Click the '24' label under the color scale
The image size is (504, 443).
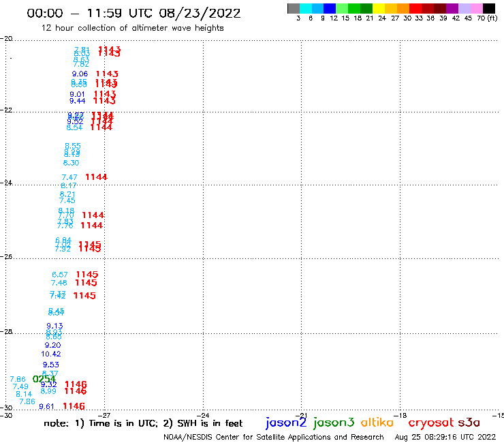tap(382, 18)
